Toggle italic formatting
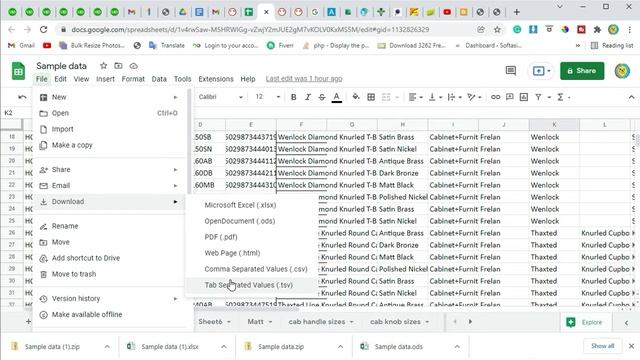The width and height of the screenshot is (640, 360). click(308, 97)
